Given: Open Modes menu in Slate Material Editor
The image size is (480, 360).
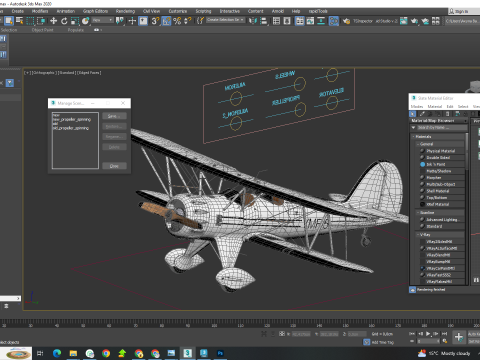Looking at the screenshot, I should point(417,106).
